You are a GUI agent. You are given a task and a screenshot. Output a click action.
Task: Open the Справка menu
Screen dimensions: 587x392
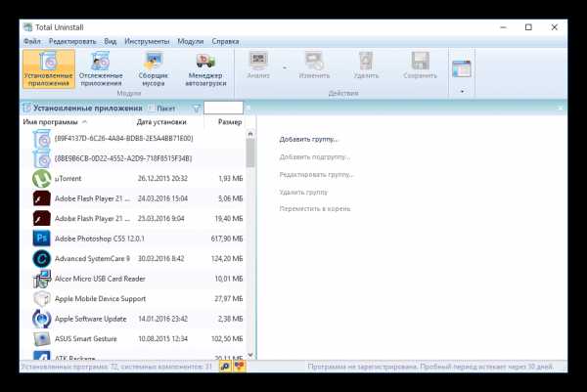point(225,41)
